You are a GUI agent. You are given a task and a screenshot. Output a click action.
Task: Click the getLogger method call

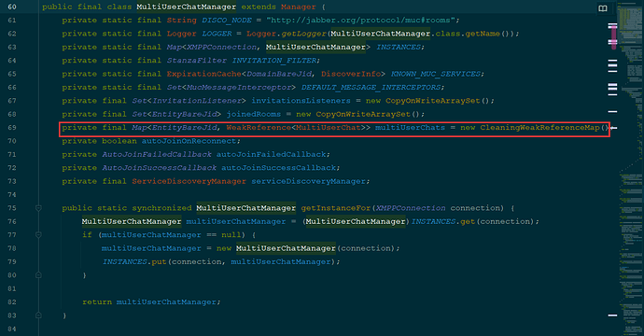[x=303, y=34]
